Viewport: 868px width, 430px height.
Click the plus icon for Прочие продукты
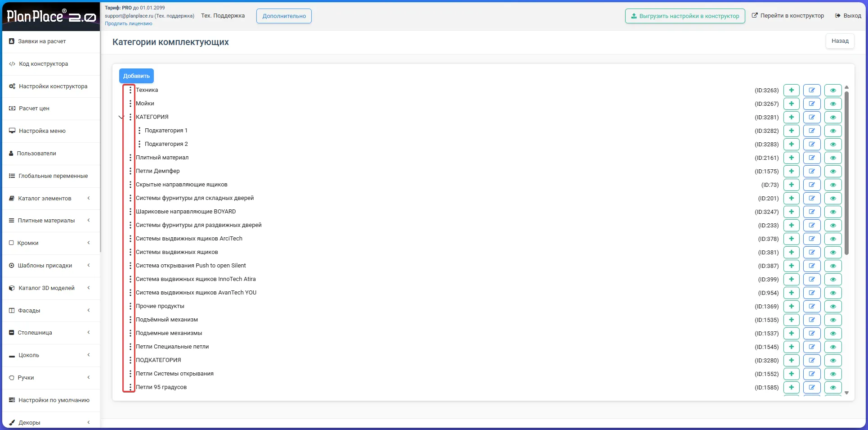(791, 306)
